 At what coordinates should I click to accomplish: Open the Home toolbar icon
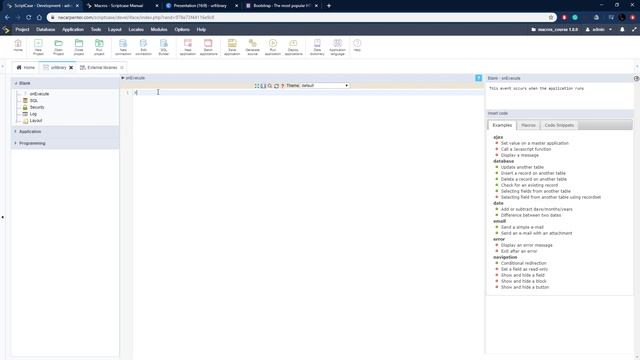tap(18, 46)
